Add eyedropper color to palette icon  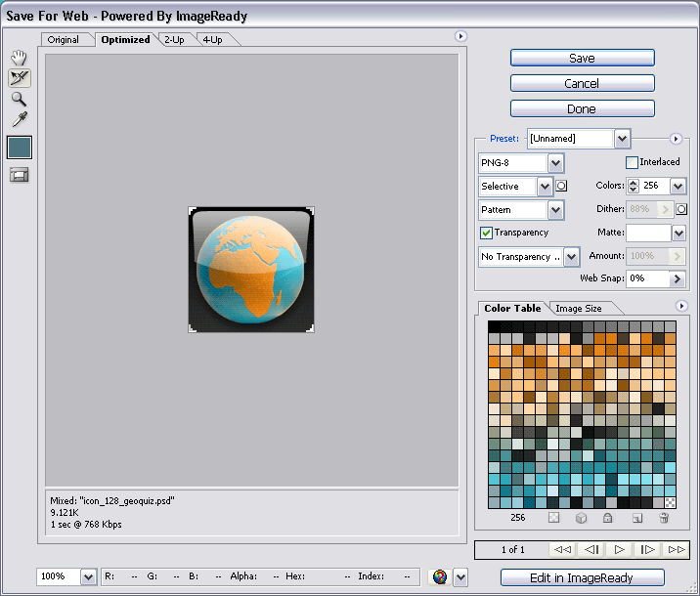(x=637, y=518)
